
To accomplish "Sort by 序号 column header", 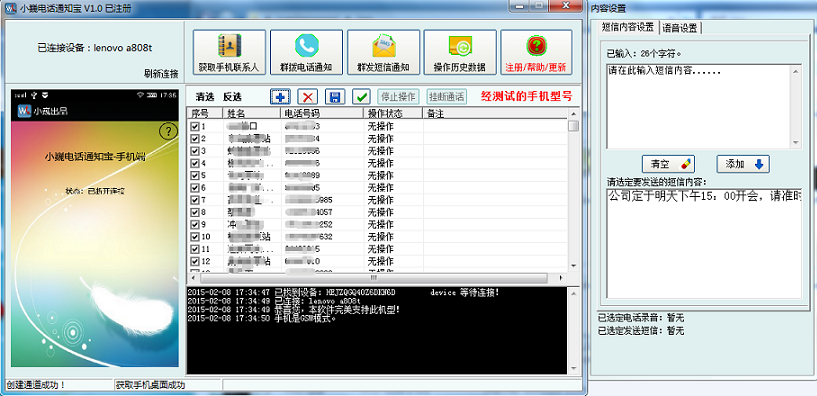I will click(205, 113).
